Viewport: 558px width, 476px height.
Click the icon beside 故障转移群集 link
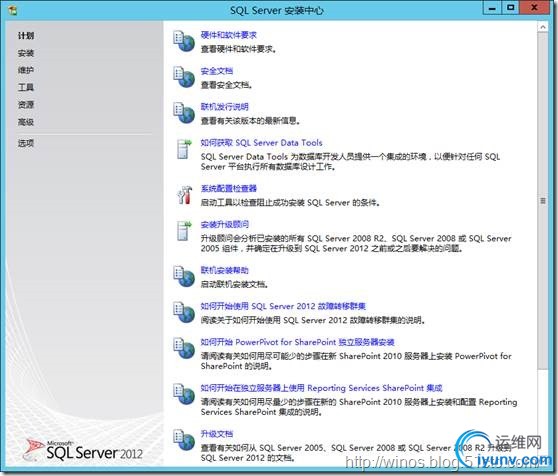pyautogui.click(x=184, y=312)
